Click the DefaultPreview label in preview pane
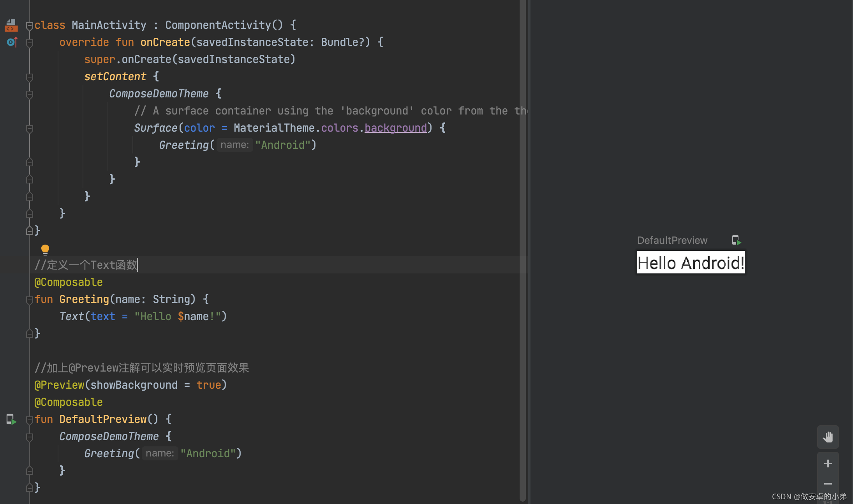The image size is (853, 504). click(672, 240)
